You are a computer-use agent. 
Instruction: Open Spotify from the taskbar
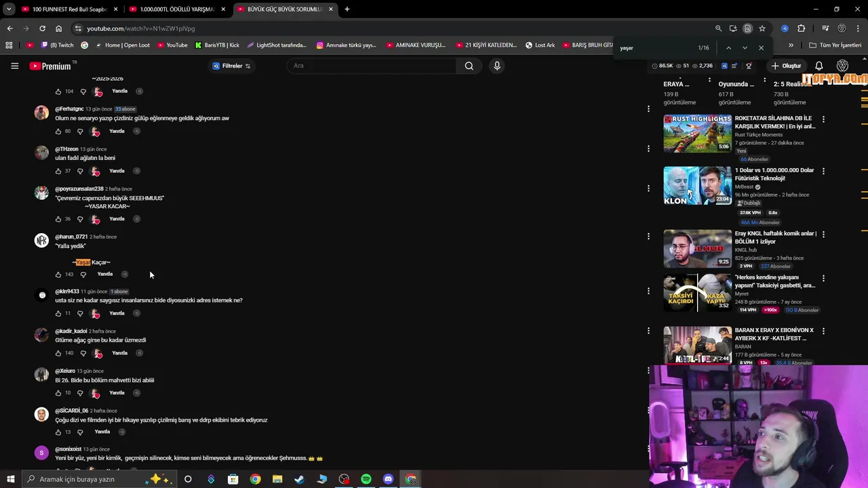[366, 479]
